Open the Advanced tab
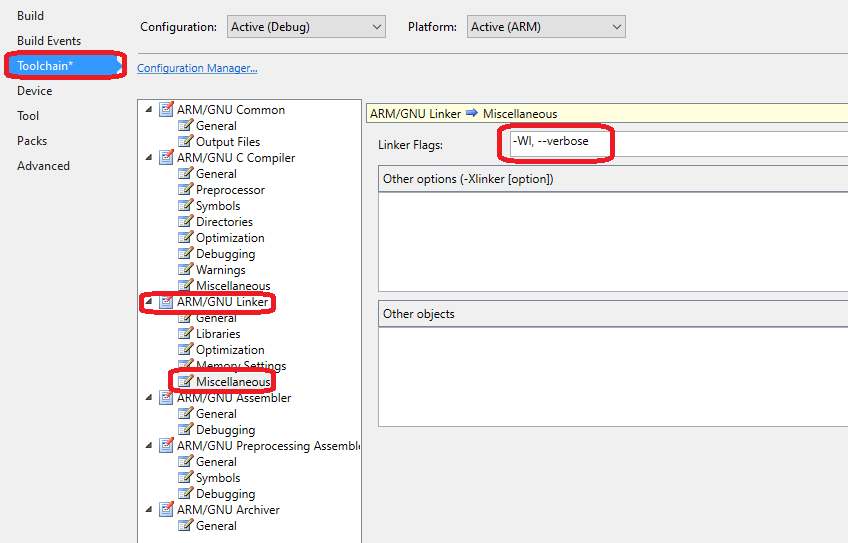This screenshot has height=543, width=848. click(x=43, y=166)
